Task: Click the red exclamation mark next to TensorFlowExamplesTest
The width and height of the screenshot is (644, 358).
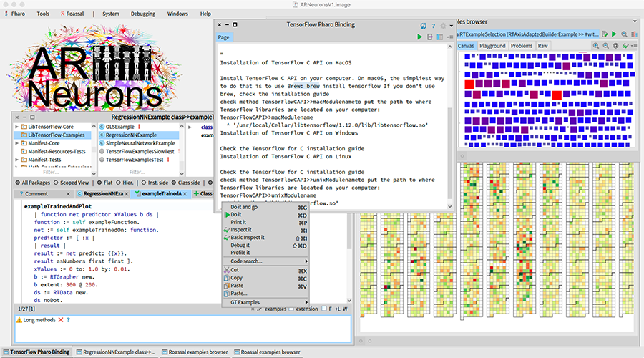Action: 168,160
